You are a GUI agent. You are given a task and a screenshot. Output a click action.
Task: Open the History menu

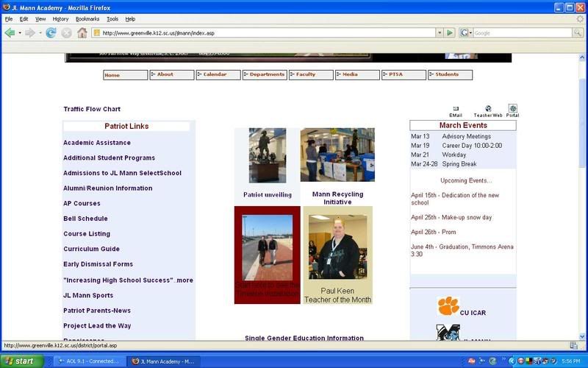(x=60, y=19)
